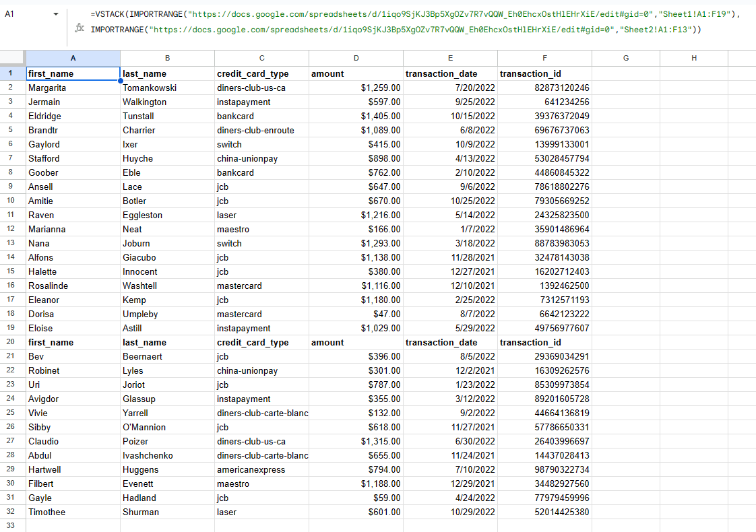Click the cell with Tomankowski
Screen dimensions: 756x532
[x=167, y=88]
